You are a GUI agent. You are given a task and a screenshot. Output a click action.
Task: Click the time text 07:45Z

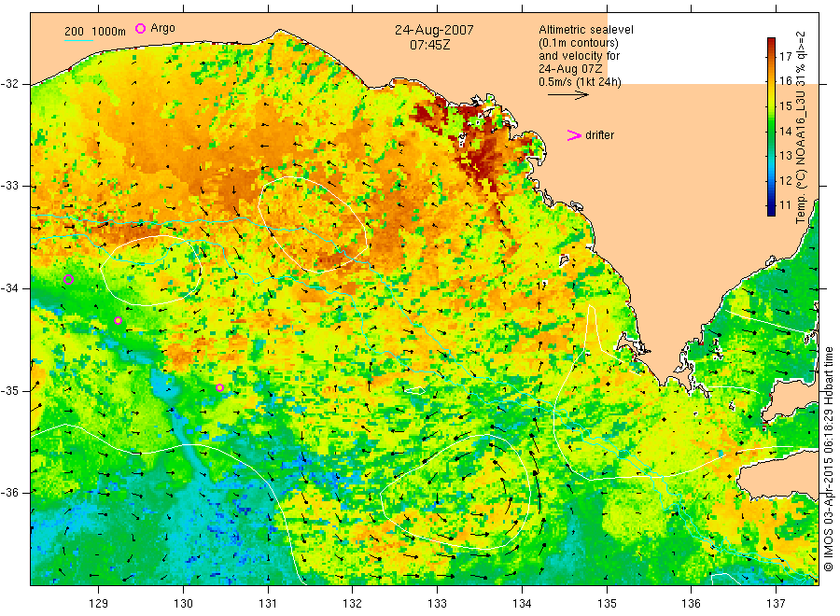(x=430, y=45)
